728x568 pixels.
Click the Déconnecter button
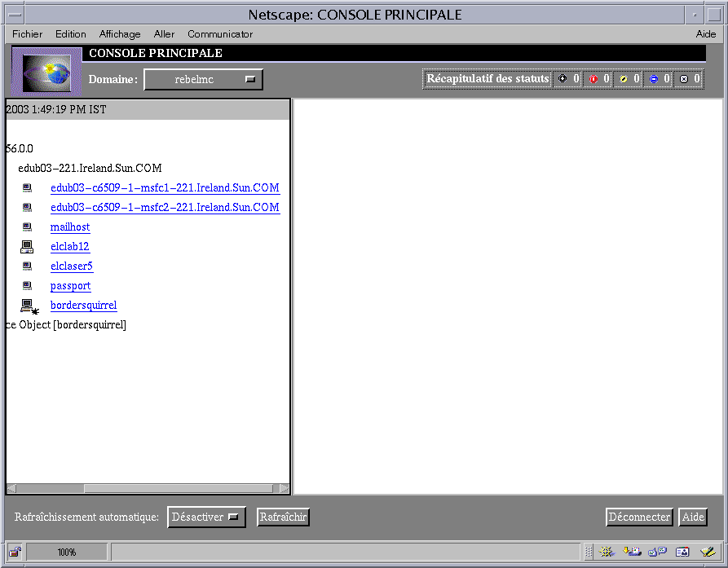coord(639,517)
